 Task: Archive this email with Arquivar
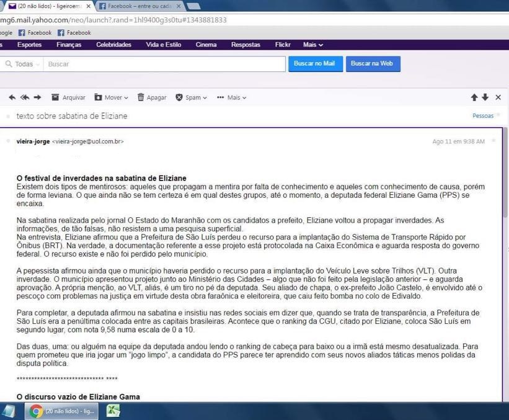(68, 97)
